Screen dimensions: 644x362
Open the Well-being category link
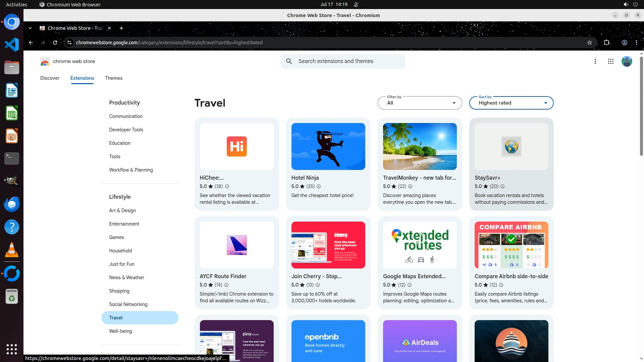coord(120,331)
